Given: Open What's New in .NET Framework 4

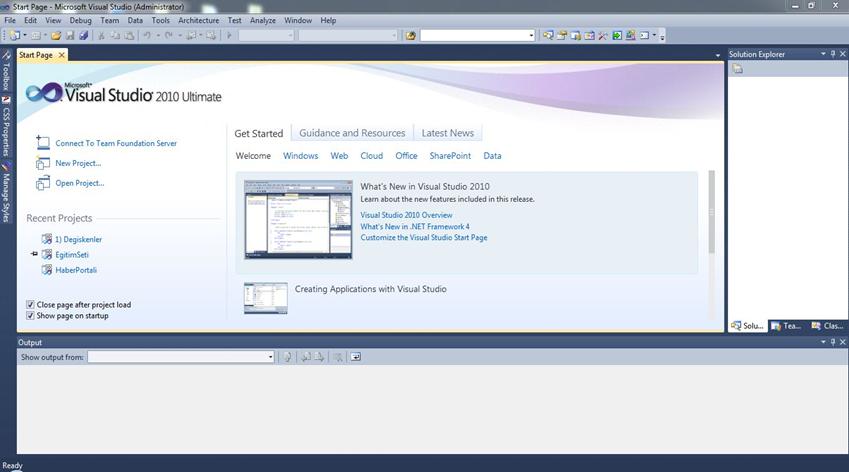Looking at the screenshot, I should 415,226.
